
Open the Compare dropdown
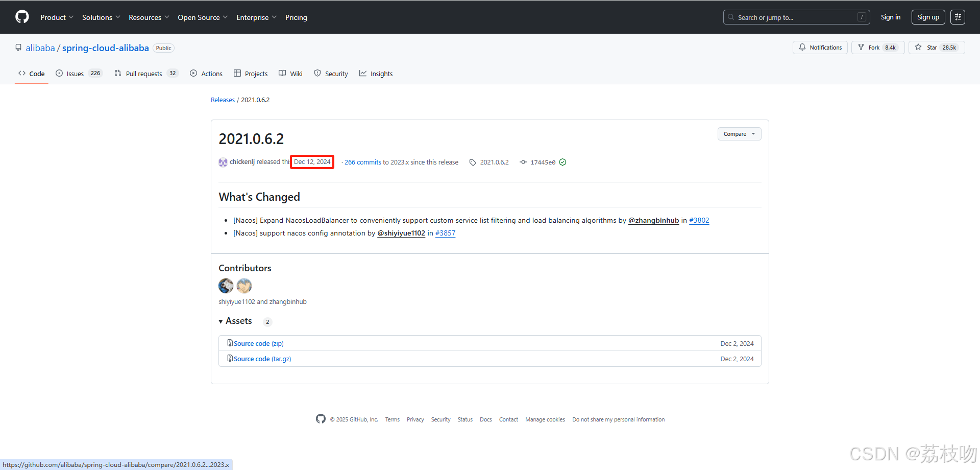point(739,134)
